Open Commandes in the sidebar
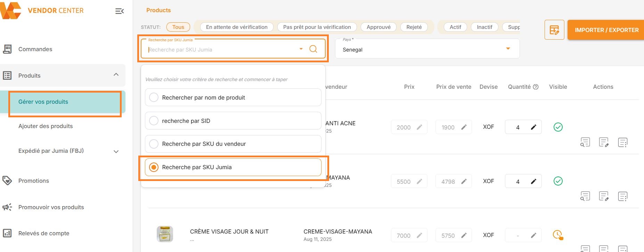Image resolution: width=644 pixels, height=252 pixels. (x=35, y=49)
